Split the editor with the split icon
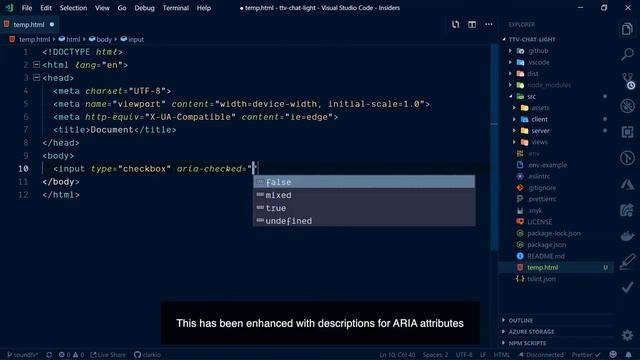640x360 pixels. (x=472, y=24)
